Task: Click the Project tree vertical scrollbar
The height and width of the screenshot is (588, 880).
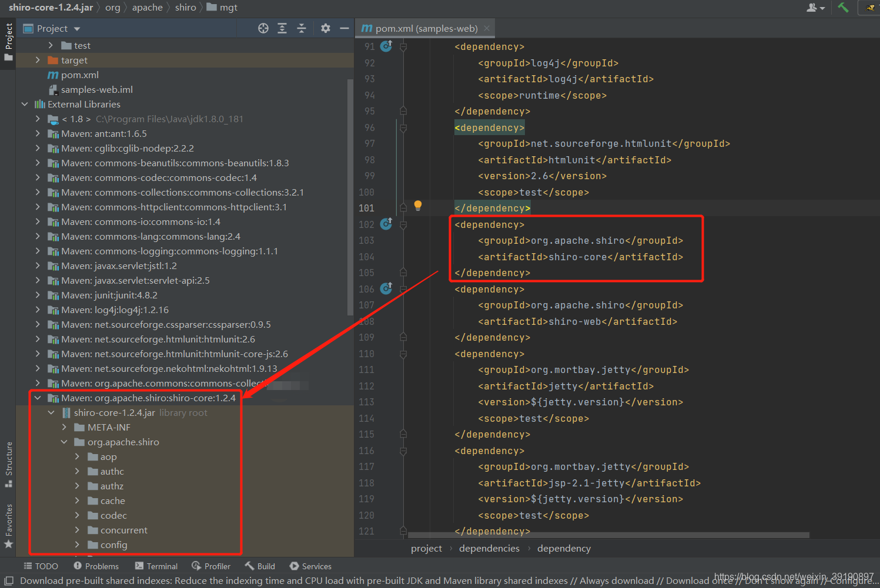Action: 351,197
